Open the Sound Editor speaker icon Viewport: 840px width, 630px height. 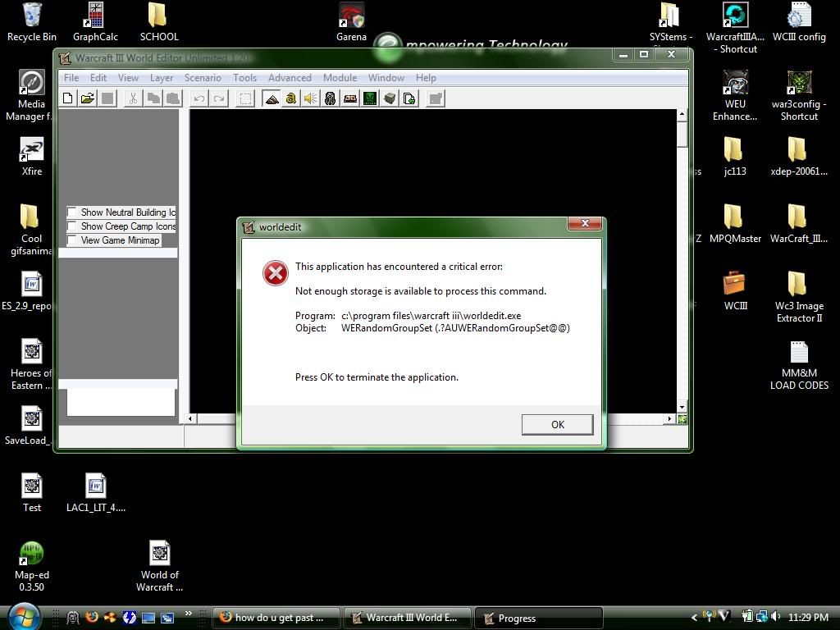coord(311,98)
